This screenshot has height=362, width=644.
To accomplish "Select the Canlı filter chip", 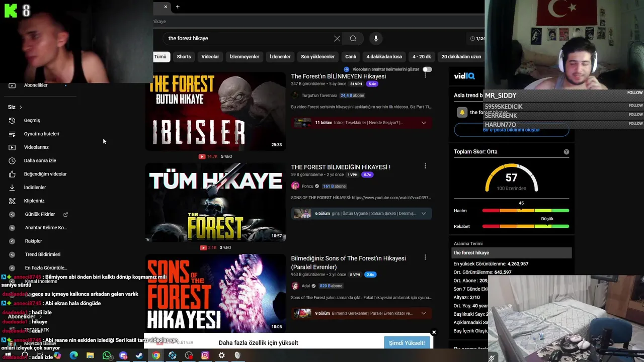I will (351, 57).
